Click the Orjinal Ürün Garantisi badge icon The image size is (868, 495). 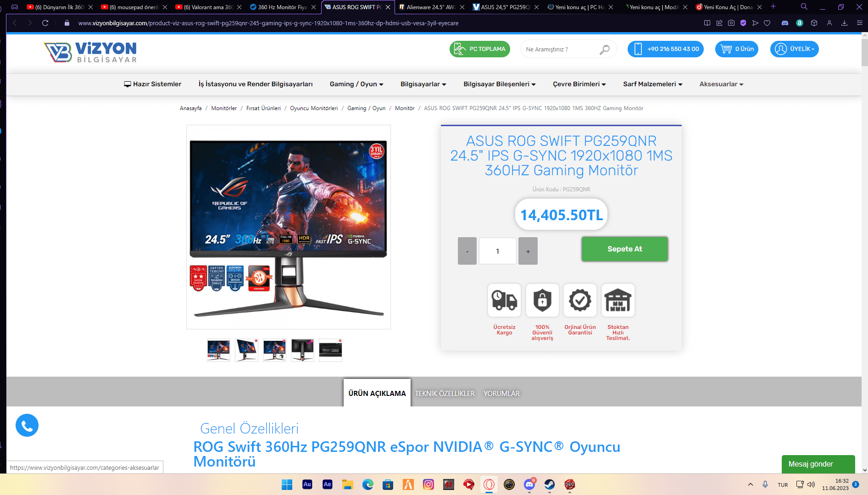pos(580,300)
